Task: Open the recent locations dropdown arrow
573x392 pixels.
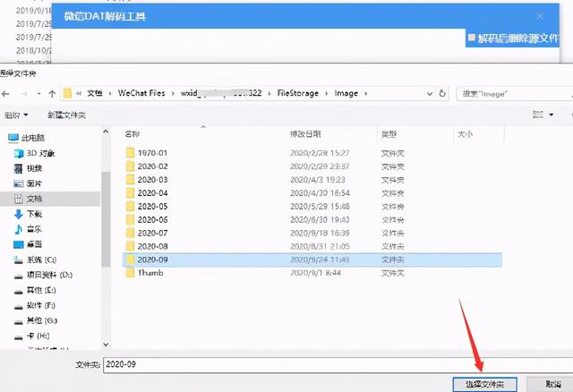Action: [x=38, y=94]
